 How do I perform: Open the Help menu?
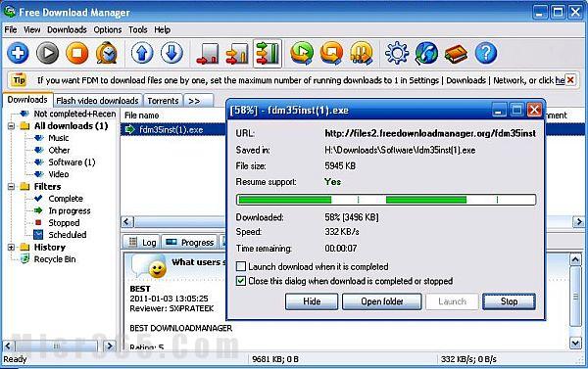click(162, 29)
